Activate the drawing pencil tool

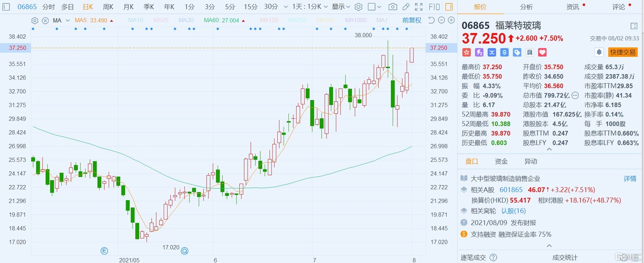pyautogui.click(x=406, y=7)
